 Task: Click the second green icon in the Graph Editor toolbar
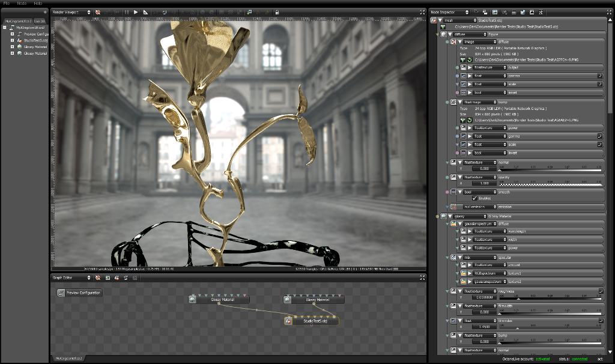(108, 278)
